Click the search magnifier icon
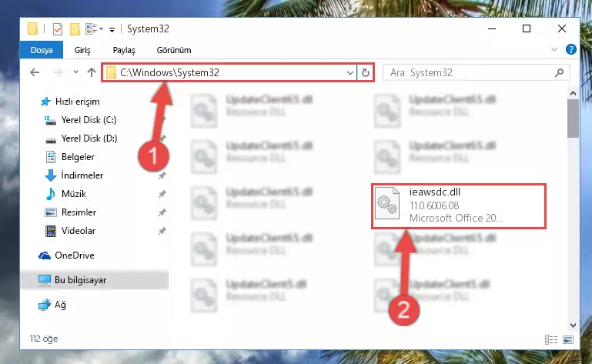Screen dimensions: 592x364 [559, 72]
